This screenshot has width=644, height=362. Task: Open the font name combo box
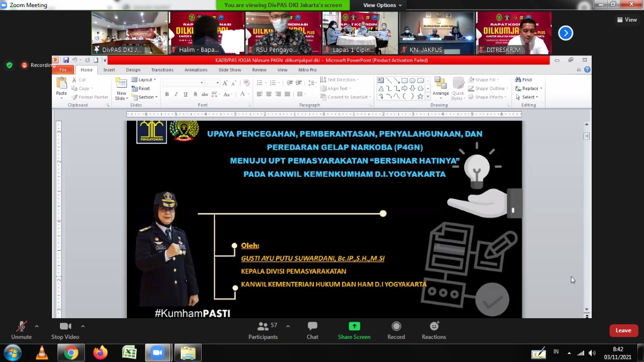coord(184,83)
